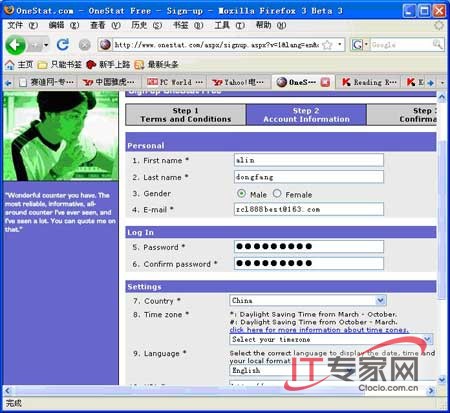Screen dimensions: 450x413
Task: Click the green Back arrow button
Action: (15, 45)
